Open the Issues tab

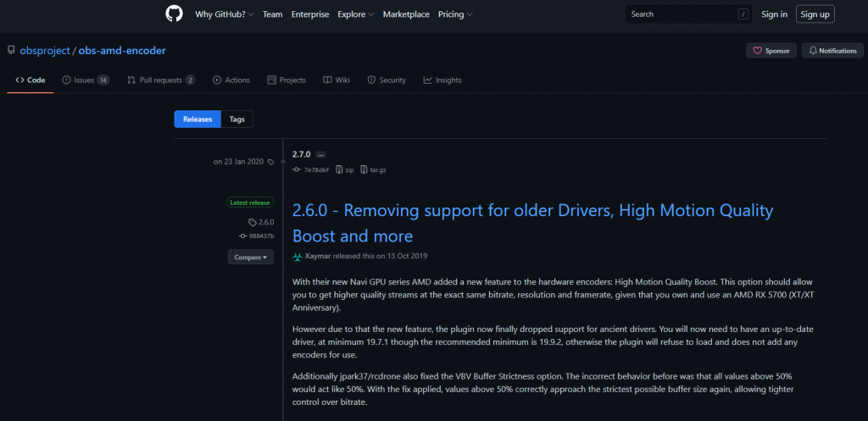point(86,80)
